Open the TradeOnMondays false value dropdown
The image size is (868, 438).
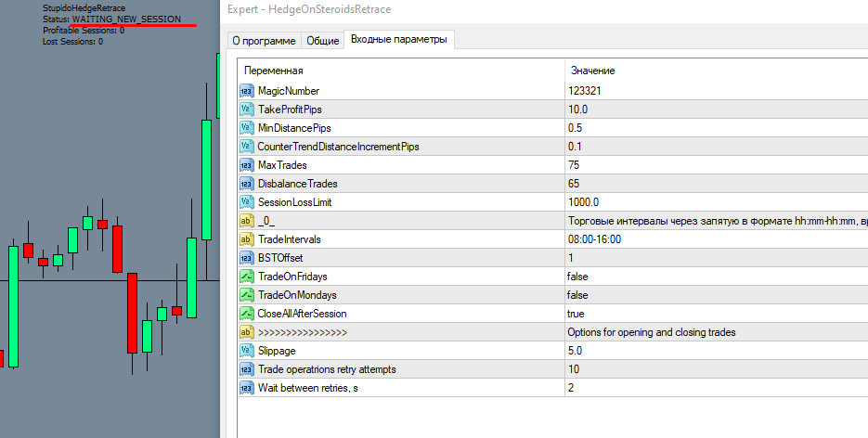pos(577,295)
